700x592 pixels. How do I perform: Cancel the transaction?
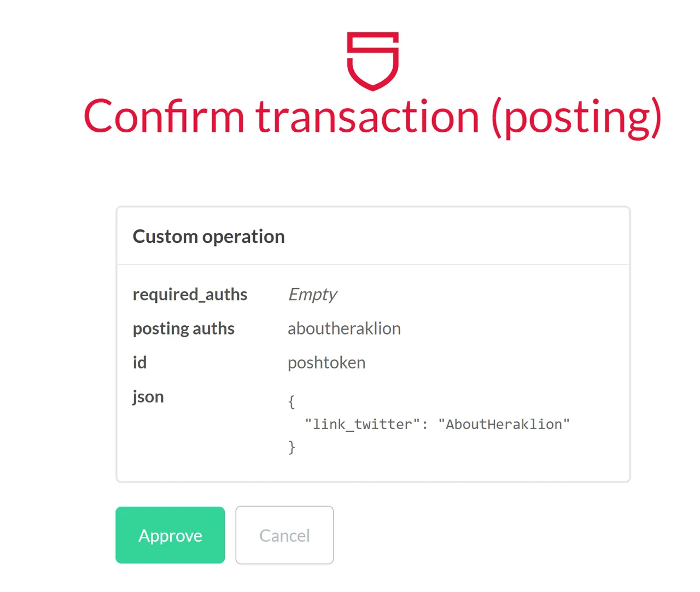[284, 535]
